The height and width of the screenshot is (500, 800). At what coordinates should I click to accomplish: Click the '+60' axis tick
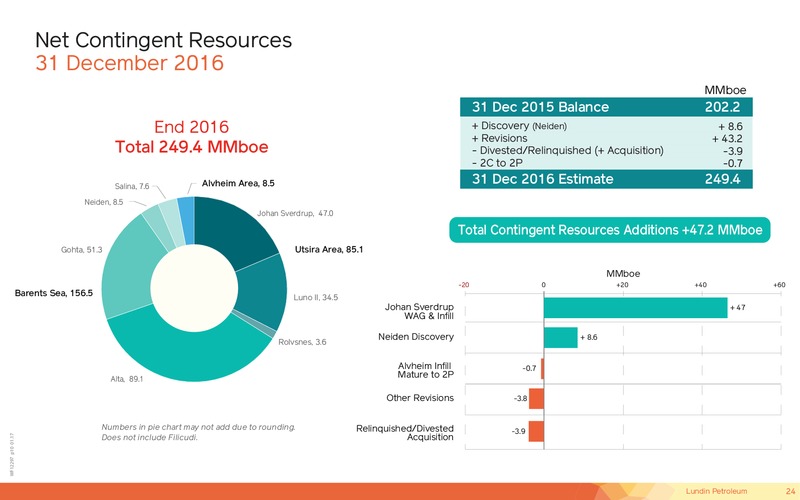tap(779, 285)
